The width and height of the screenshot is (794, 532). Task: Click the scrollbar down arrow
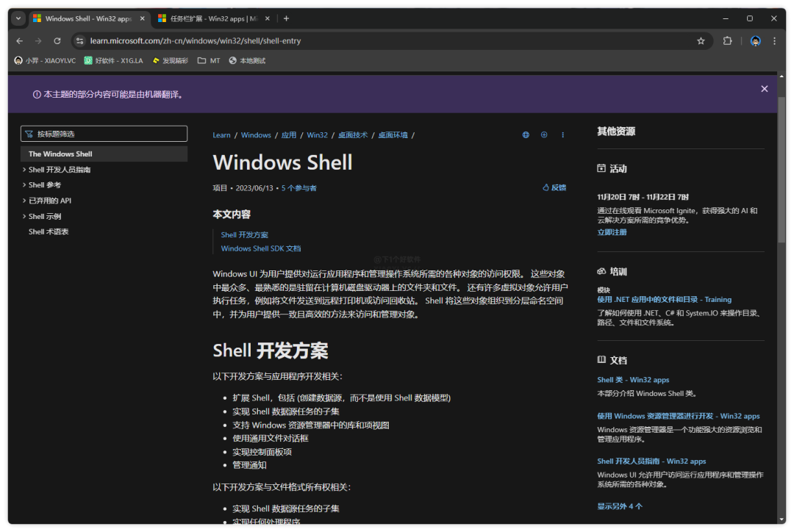782,520
